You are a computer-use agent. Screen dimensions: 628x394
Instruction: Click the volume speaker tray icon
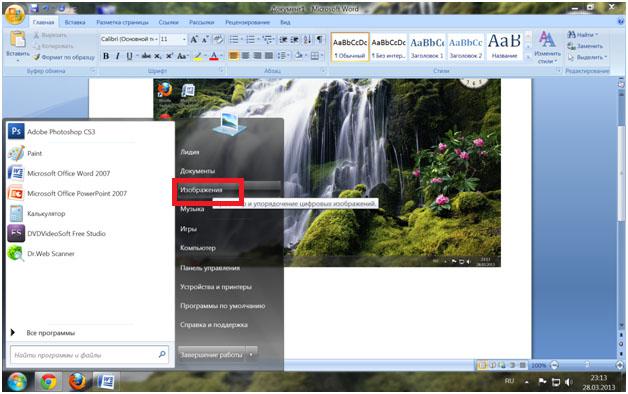tap(569, 382)
